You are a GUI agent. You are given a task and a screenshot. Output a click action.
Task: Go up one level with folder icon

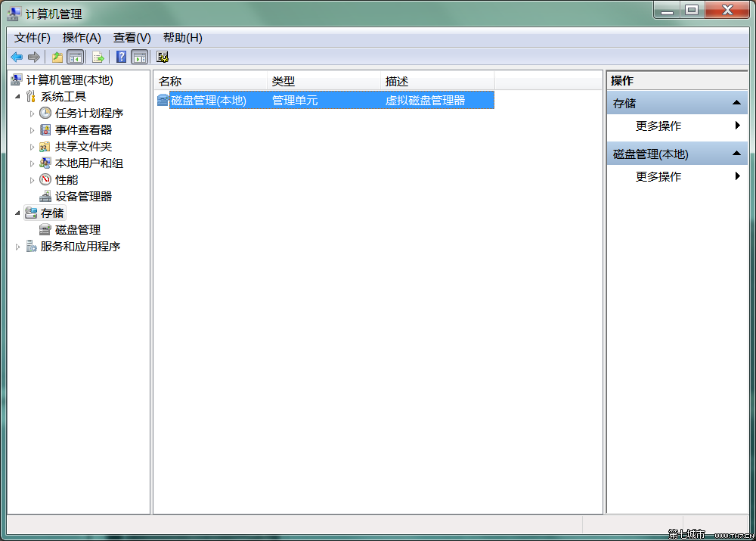tap(57, 58)
